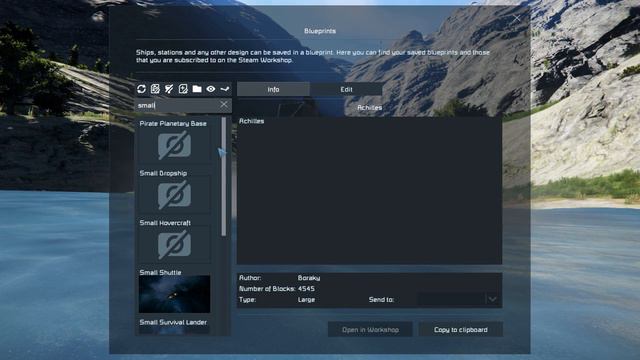Screen dimensions: 640x360
Task: Switch to the Edit tab
Action: pyautogui.click(x=346, y=89)
